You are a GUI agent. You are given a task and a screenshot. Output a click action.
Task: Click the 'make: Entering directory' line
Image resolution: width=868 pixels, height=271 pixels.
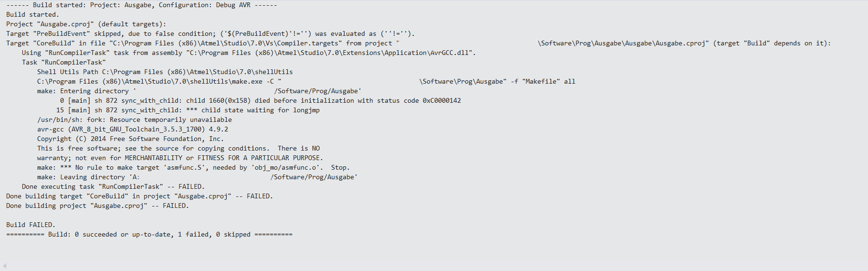pos(199,91)
